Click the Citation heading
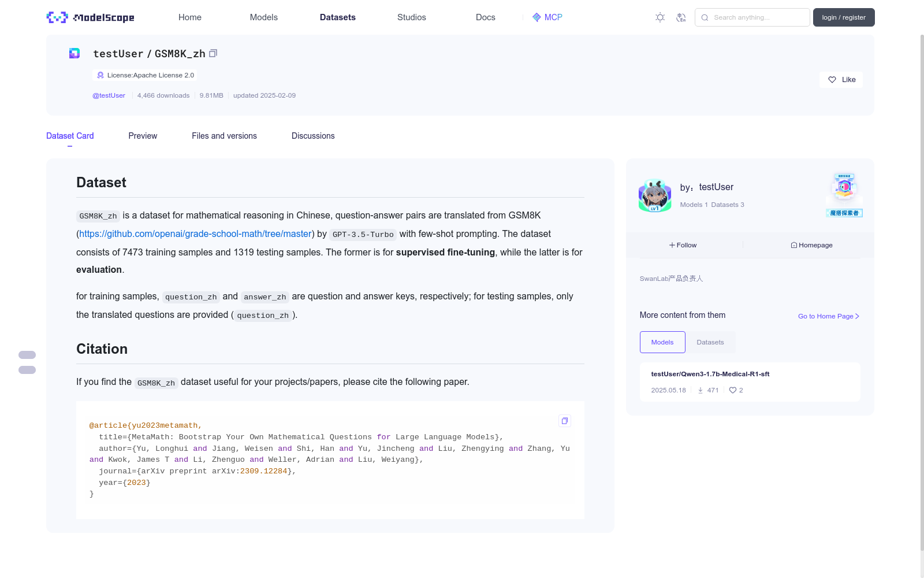This screenshot has height=578, width=924. (x=102, y=349)
